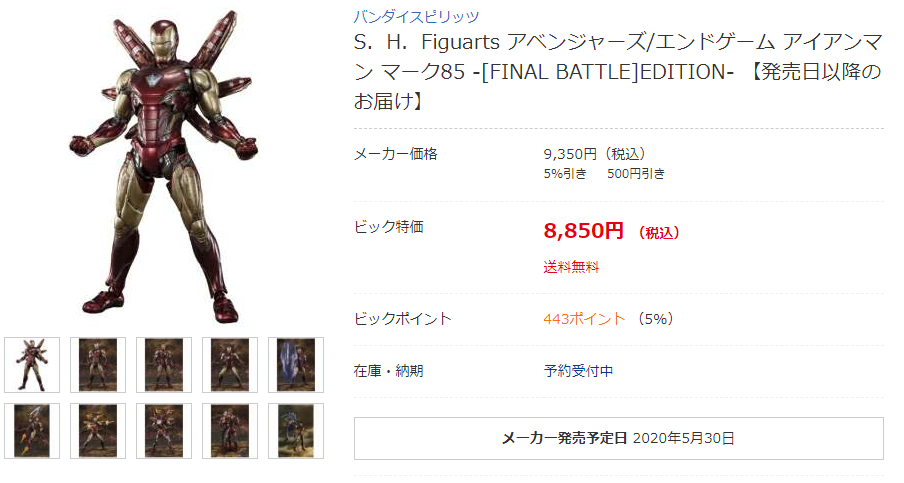Screen dimensions: 904x483
Task: Click the large Iron Man main product image
Action: pyautogui.click(x=164, y=167)
